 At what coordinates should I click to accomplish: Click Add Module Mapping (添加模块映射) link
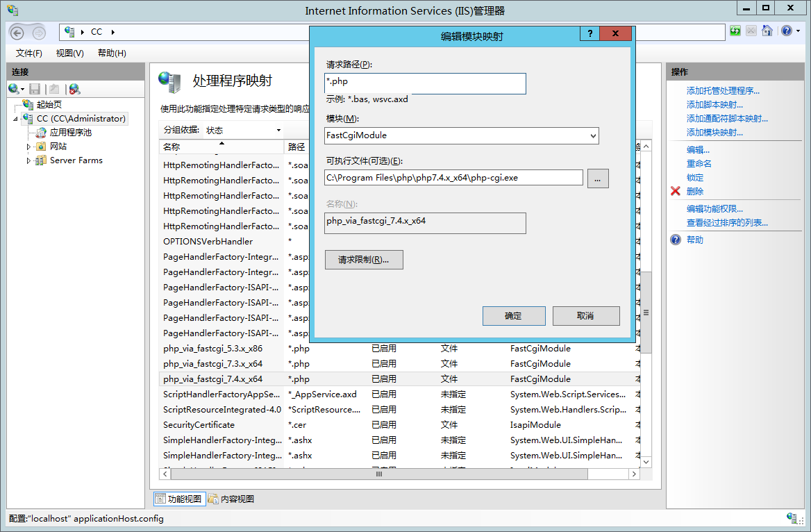(x=714, y=133)
